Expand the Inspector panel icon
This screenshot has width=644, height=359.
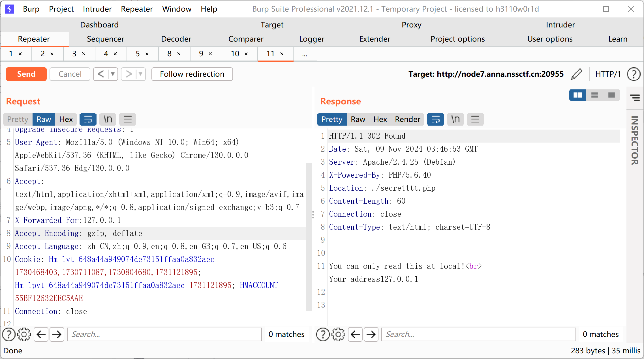[635, 98]
